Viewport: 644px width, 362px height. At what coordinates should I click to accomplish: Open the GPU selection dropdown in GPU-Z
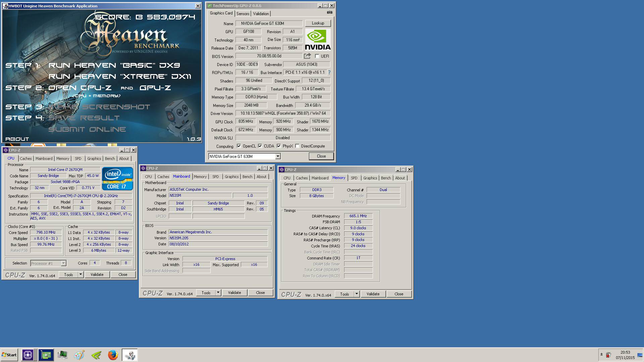coord(278,157)
